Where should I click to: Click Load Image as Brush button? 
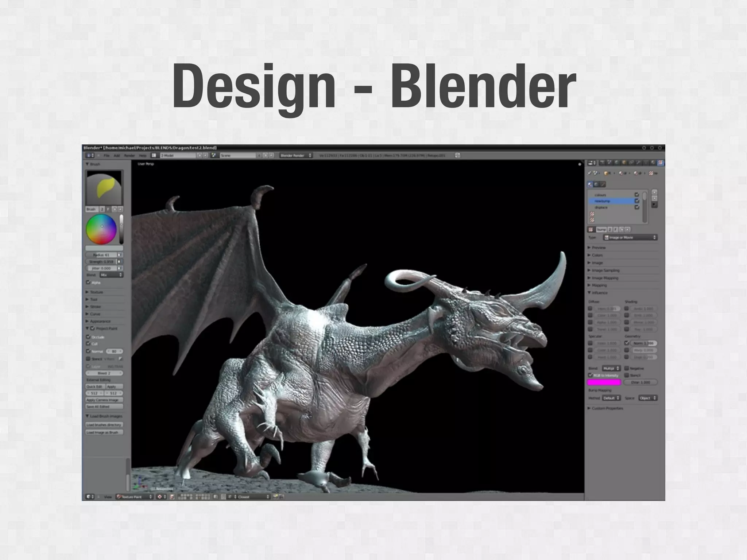pyautogui.click(x=104, y=432)
